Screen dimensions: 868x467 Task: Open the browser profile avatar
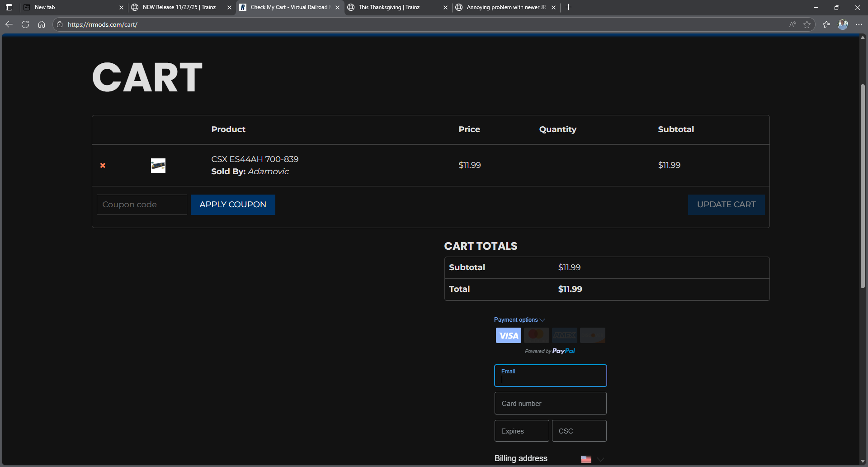click(x=843, y=24)
